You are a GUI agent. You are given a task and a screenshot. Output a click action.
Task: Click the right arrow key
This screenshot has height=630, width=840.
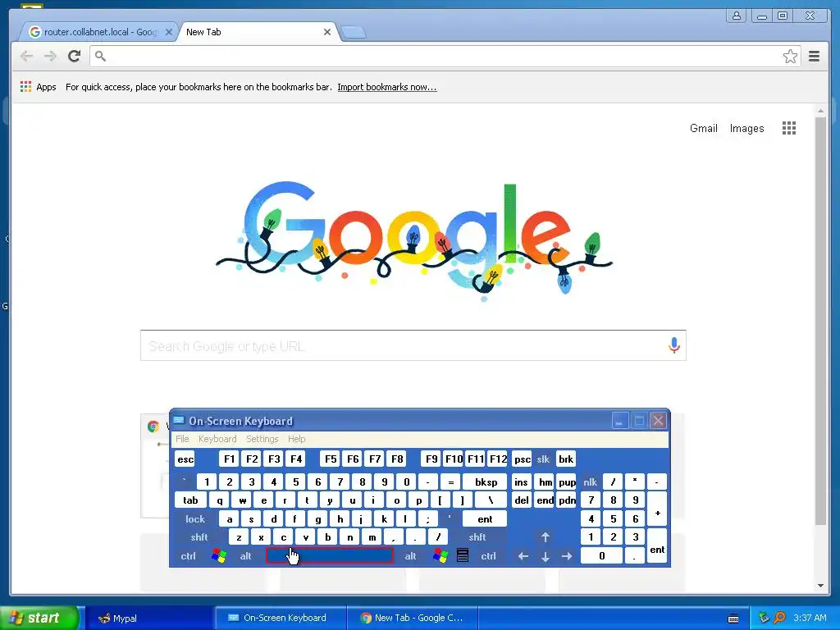567,556
